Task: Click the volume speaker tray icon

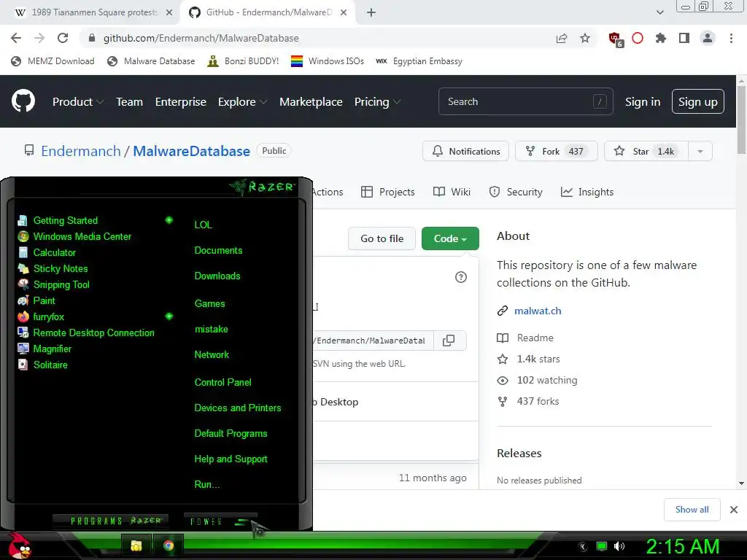Action: pos(619,546)
